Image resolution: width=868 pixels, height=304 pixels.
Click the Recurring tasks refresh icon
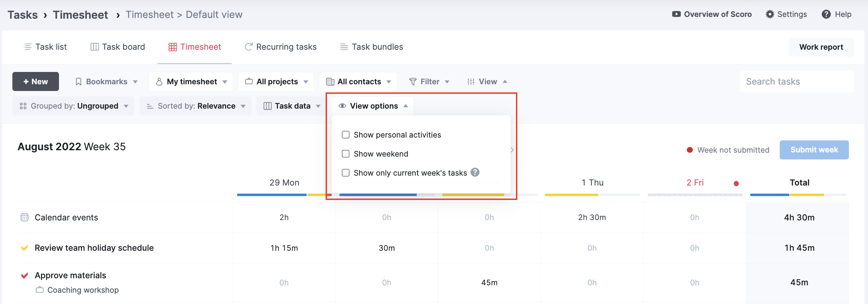[249, 47]
